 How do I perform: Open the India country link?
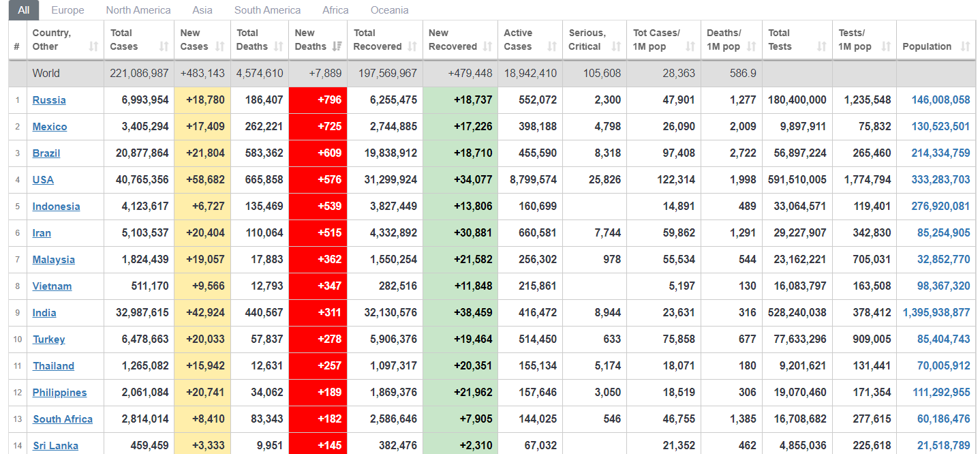(x=44, y=313)
